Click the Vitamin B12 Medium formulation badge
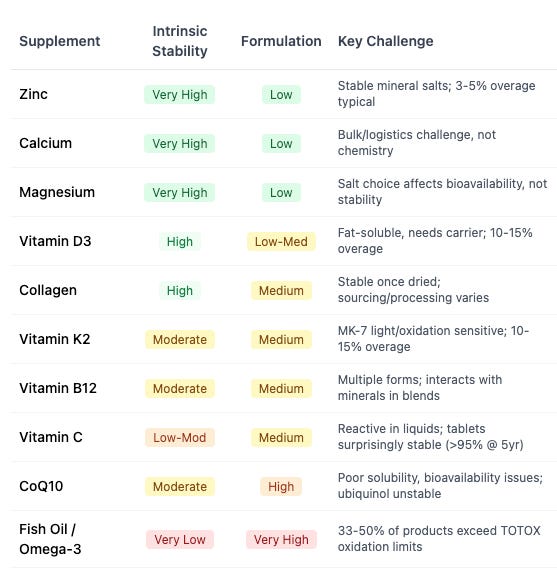Image resolution: width=557 pixels, height=580 pixels. tap(281, 388)
